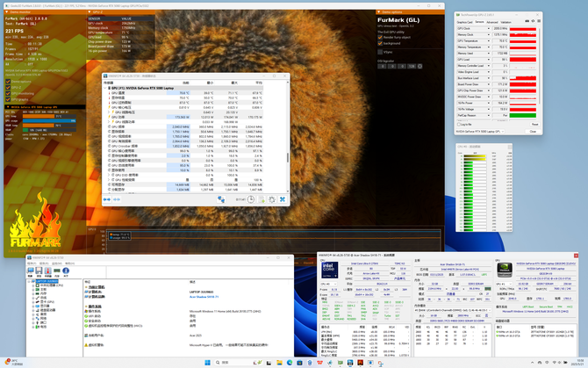Collapse GPU [#1] NVIDIA GeForce sensor group

click(x=105, y=88)
